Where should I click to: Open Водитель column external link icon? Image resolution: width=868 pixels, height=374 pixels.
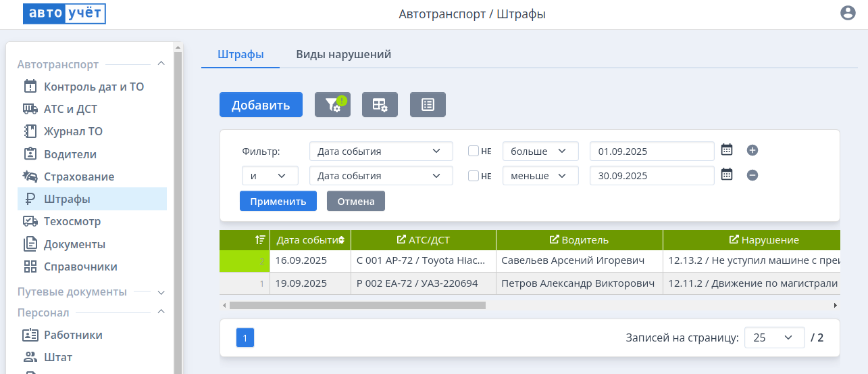pyautogui.click(x=555, y=239)
